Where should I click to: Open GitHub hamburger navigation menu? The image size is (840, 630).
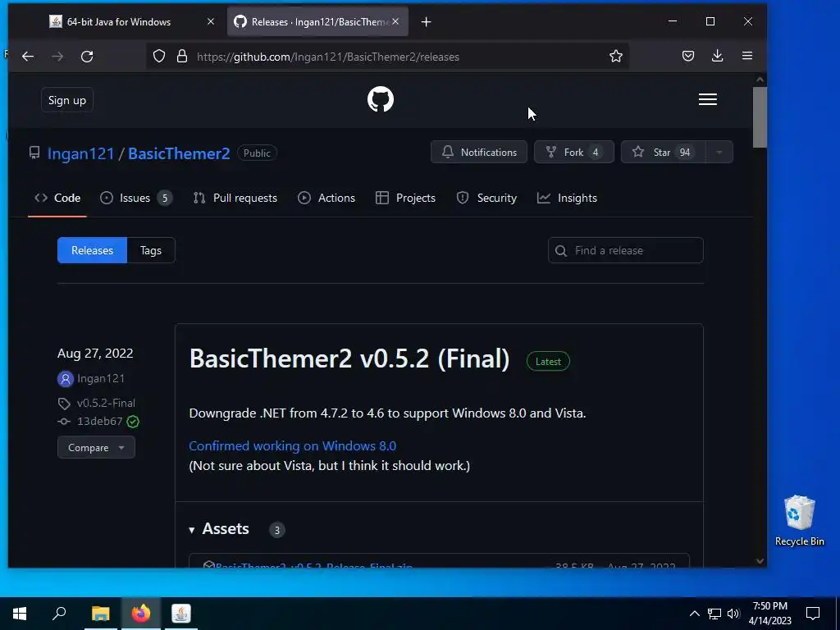(708, 99)
